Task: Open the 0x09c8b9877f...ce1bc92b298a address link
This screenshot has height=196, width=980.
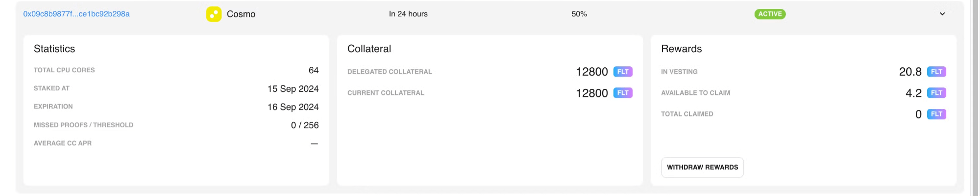Action: (76, 14)
